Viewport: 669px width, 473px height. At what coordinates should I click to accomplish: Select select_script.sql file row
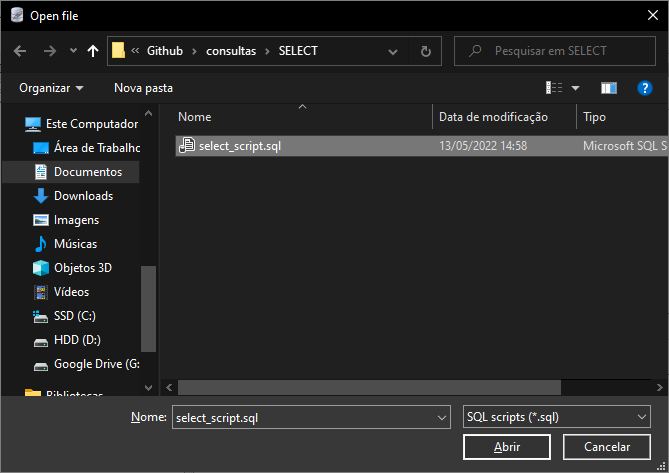[x=422, y=146]
